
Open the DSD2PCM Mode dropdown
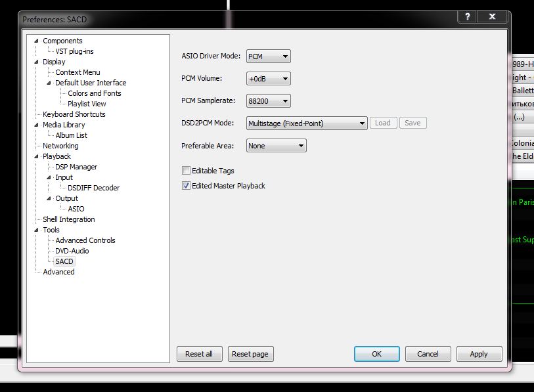point(307,123)
